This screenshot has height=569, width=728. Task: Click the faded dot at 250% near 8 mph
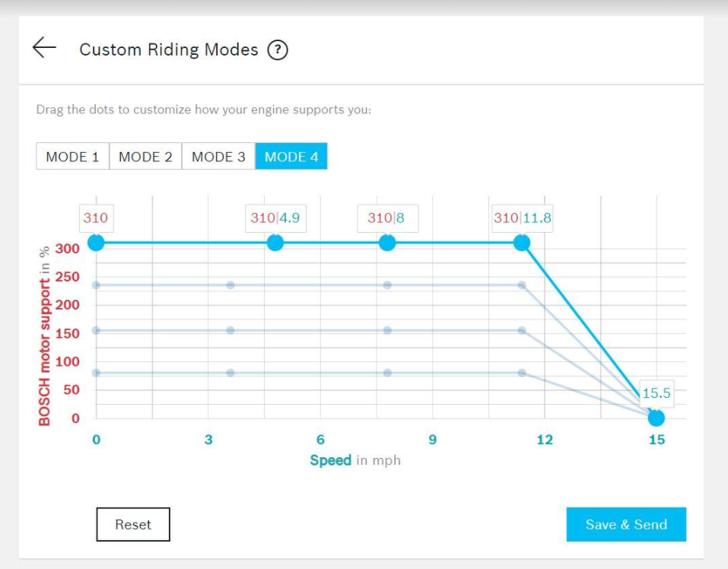coord(387,285)
